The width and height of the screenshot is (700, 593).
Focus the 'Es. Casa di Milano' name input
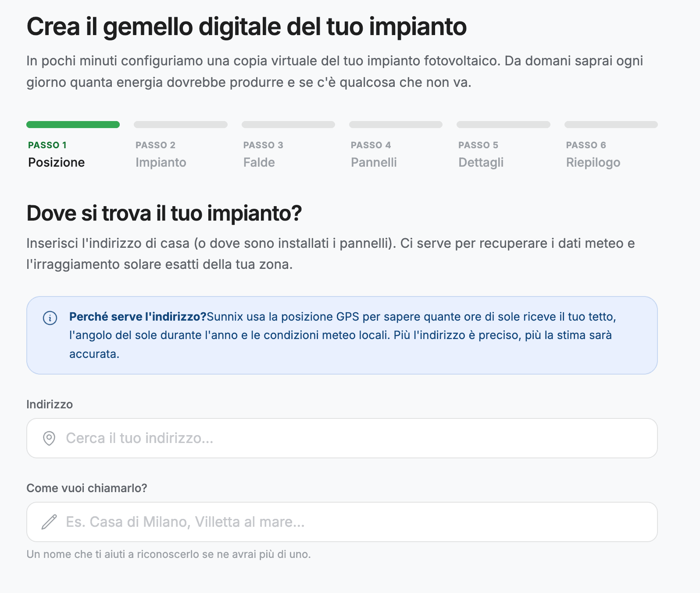coord(342,522)
